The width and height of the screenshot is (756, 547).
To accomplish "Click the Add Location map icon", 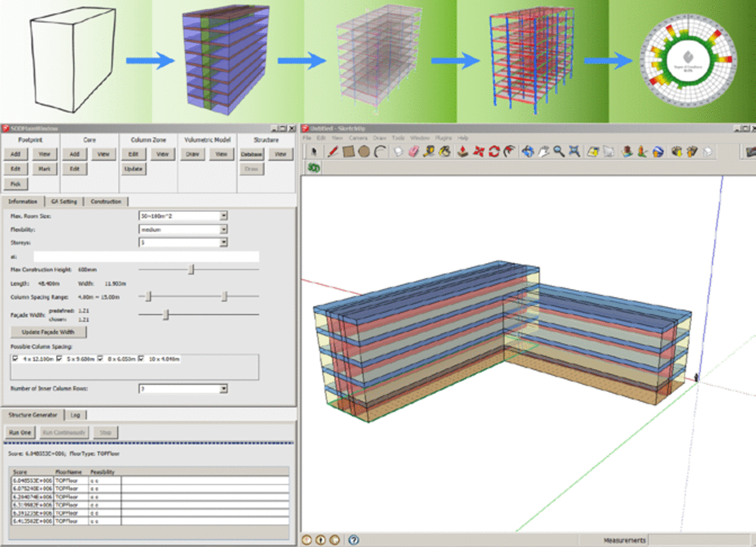I will (593, 151).
